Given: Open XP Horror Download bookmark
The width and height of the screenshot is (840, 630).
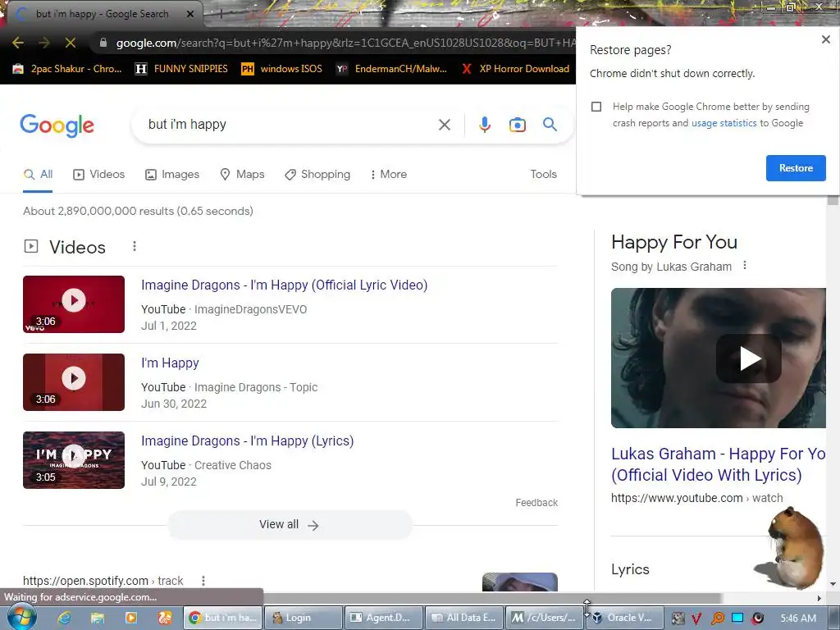Looking at the screenshot, I should (x=515, y=69).
